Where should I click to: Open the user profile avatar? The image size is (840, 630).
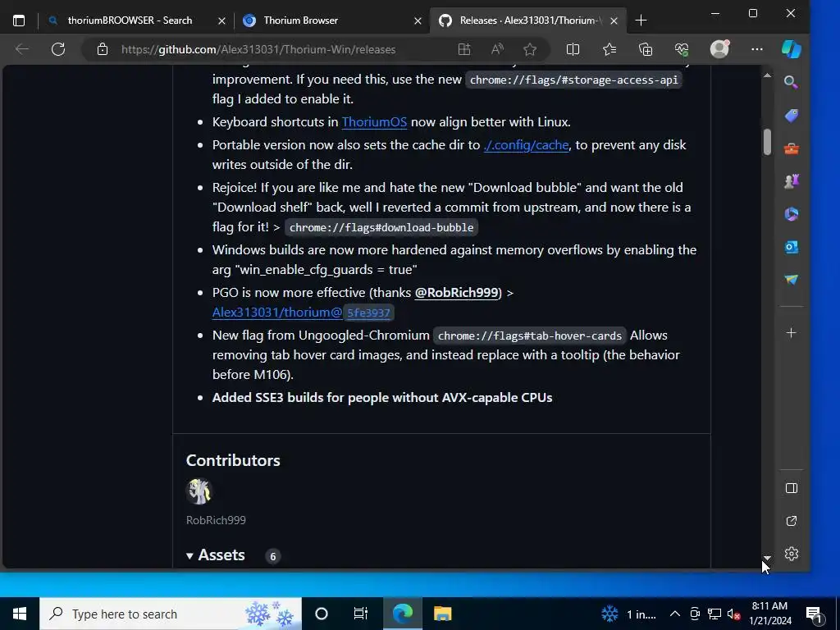[x=719, y=48]
